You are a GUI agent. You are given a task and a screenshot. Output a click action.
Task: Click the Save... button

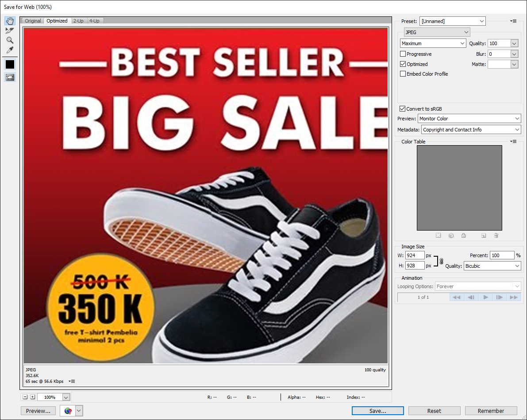click(378, 411)
